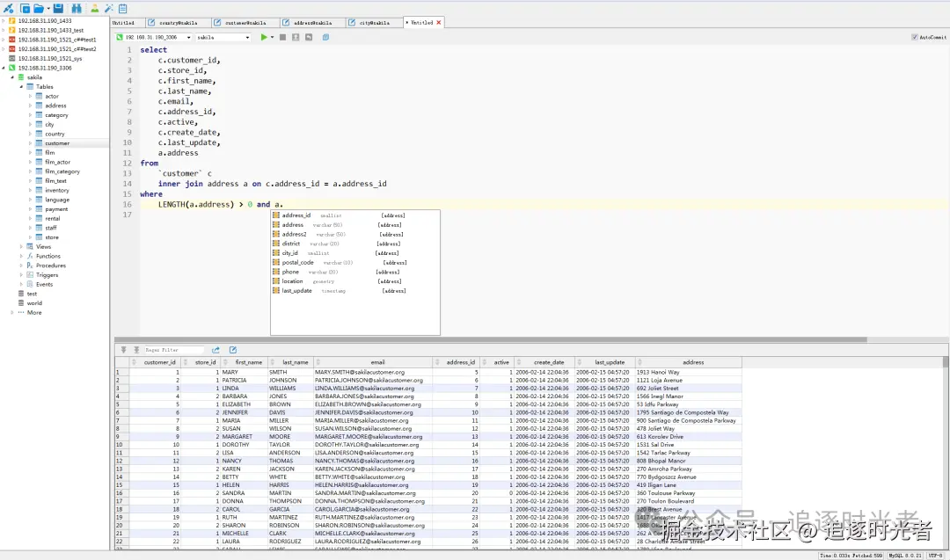This screenshot has width=950, height=560.
Task: Select the payment table in tree
Action: 56,209
